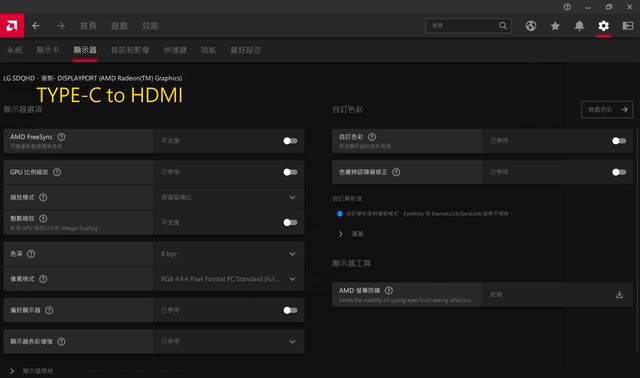Show help for 縮放模式

click(43, 197)
